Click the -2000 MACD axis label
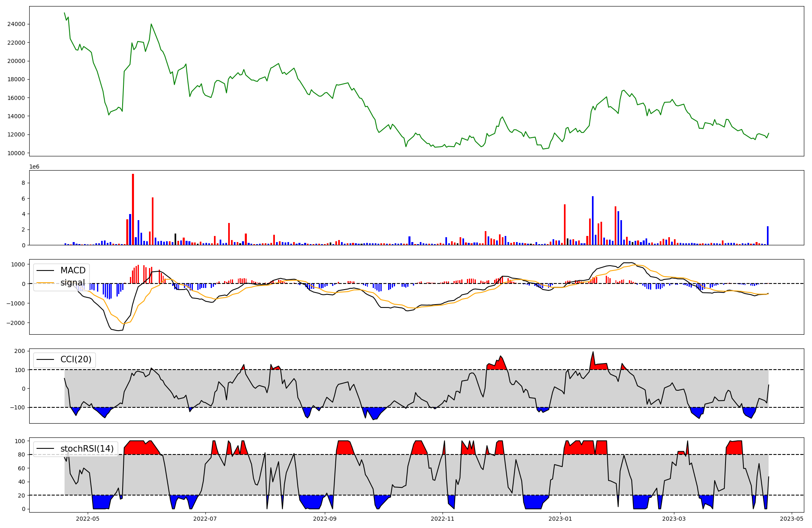Screen dimensions: 812x528 pyautogui.click(x=15, y=323)
